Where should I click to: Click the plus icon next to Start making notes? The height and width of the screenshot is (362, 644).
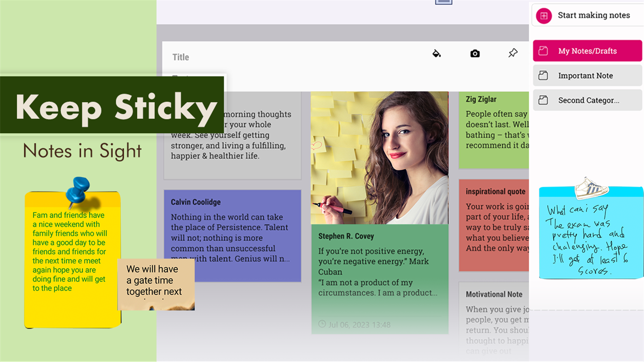click(543, 15)
